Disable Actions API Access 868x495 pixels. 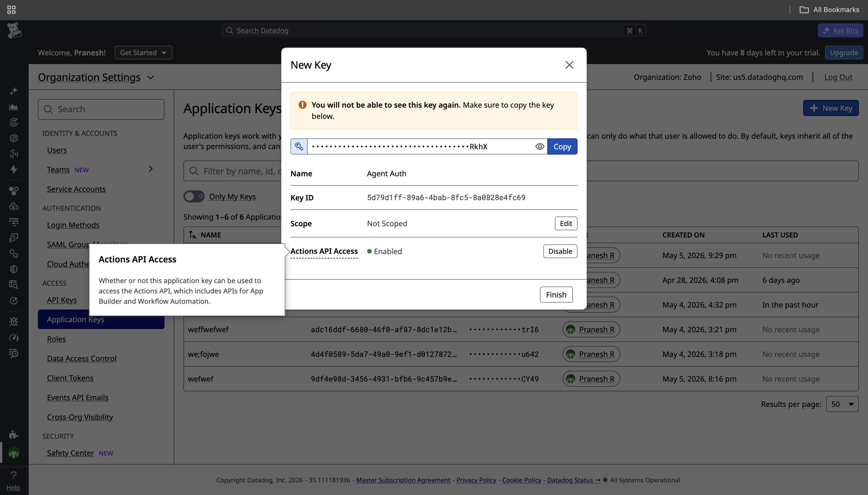point(560,251)
